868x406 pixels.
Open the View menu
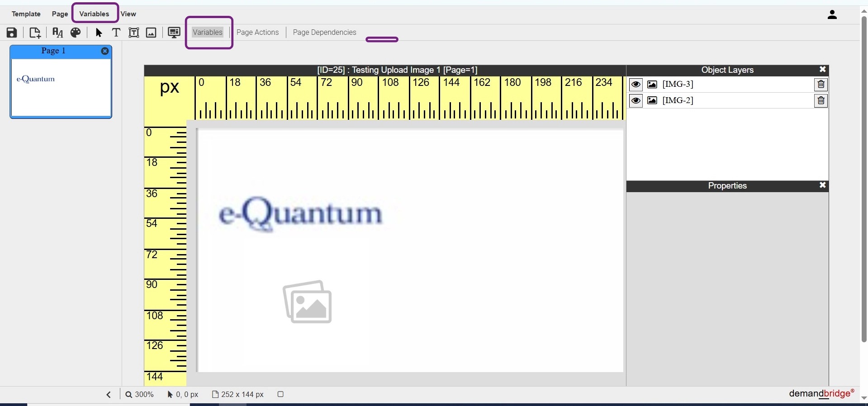coord(128,14)
